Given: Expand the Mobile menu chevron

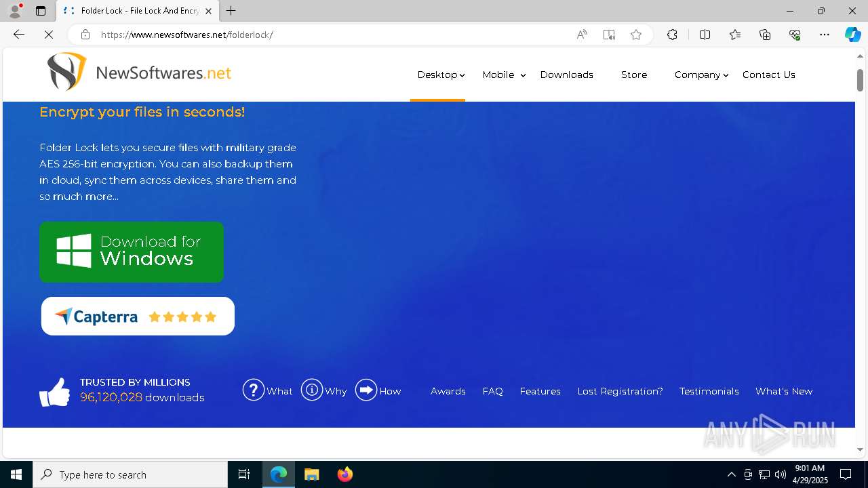Looking at the screenshot, I should 523,75.
